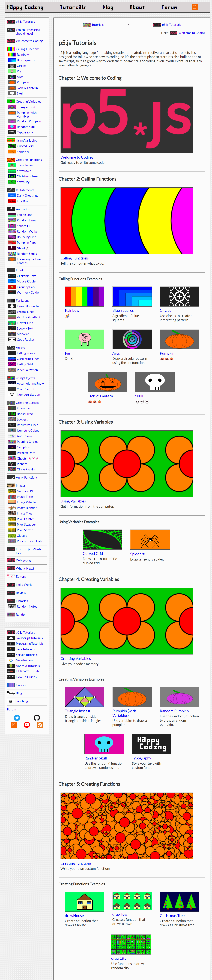Open the Random Notes sidebar link

click(27, 606)
